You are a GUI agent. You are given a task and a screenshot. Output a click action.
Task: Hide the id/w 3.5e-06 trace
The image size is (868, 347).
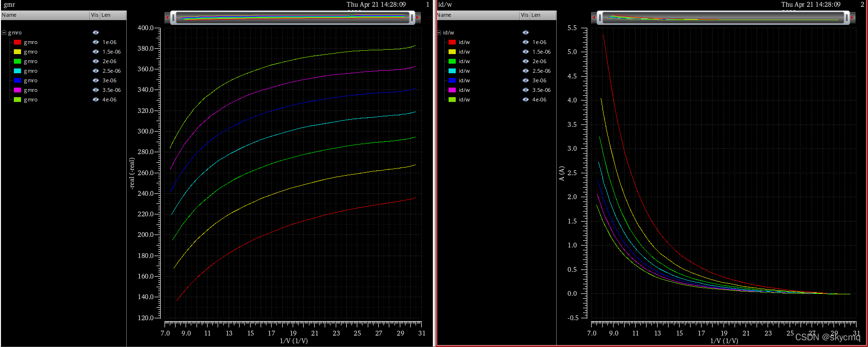[526, 90]
